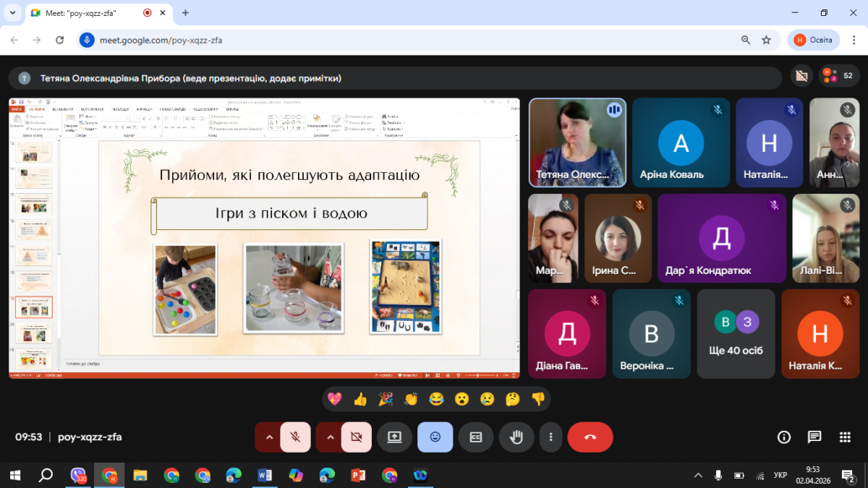
Task: Unmute the microphone
Action: point(295,437)
